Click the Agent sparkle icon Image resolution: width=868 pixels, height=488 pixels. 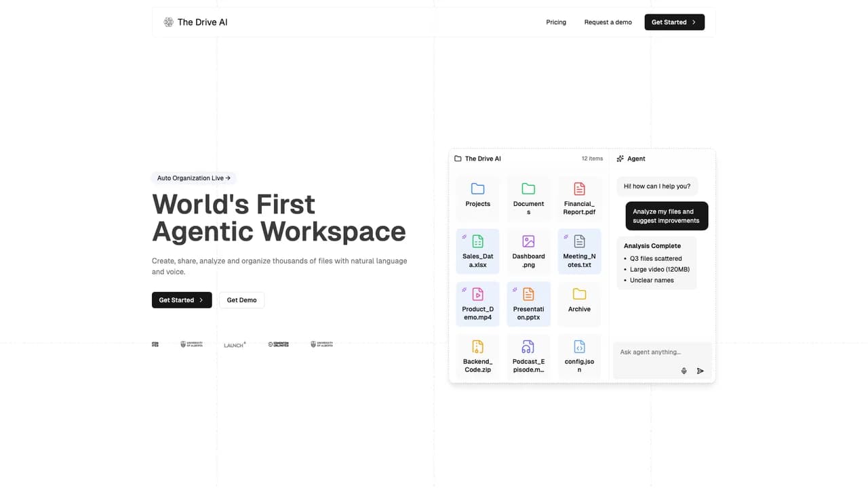pos(620,159)
